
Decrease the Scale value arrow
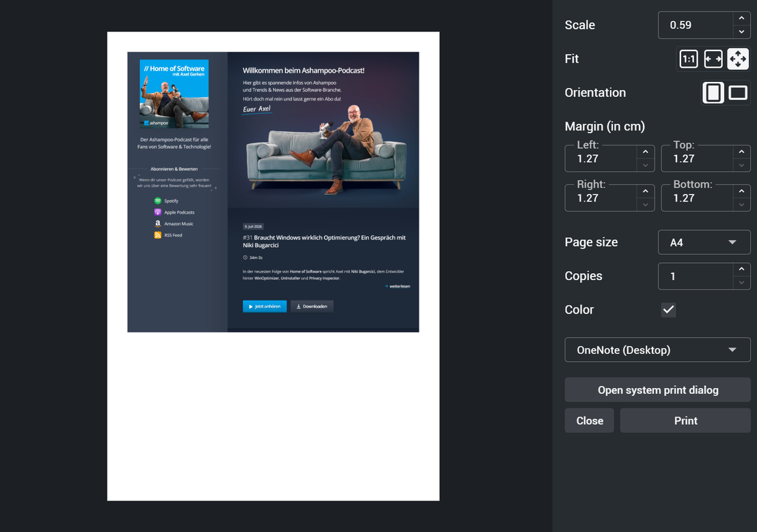[x=741, y=32]
